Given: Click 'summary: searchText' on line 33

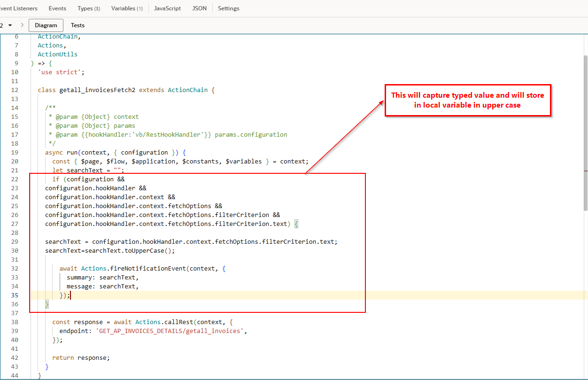Looking at the screenshot, I should (102, 277).
